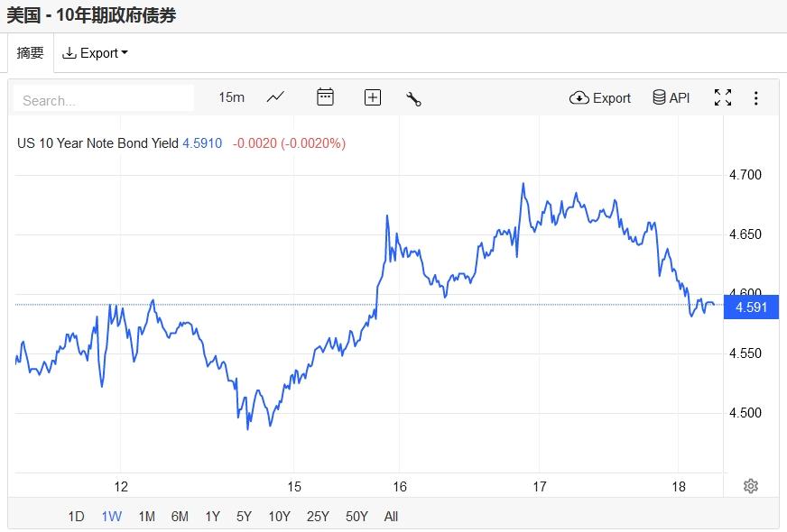This screenshot has width=787, height=532.
Task: Open the 15m interval selector
Action: tap(231, 97)
